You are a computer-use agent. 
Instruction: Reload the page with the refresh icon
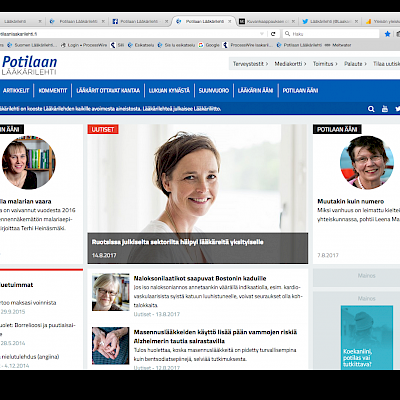pos(273,34)
